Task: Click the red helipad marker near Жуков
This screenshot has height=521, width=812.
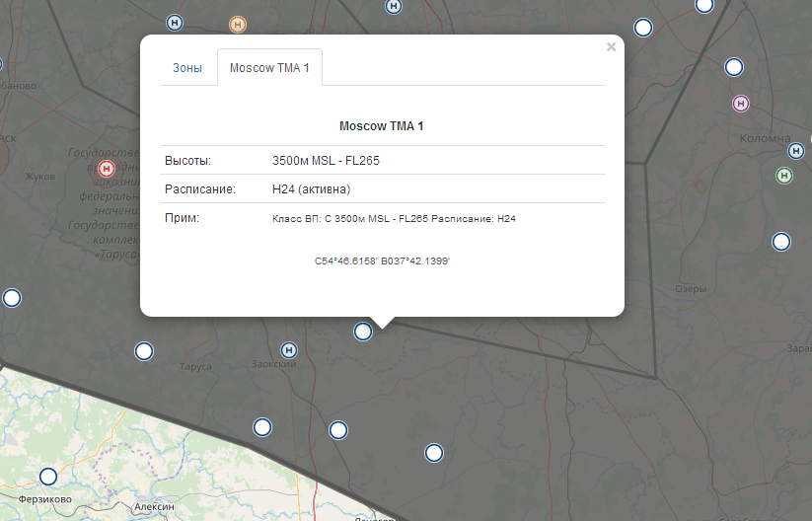Action: (x=107, y=169)
